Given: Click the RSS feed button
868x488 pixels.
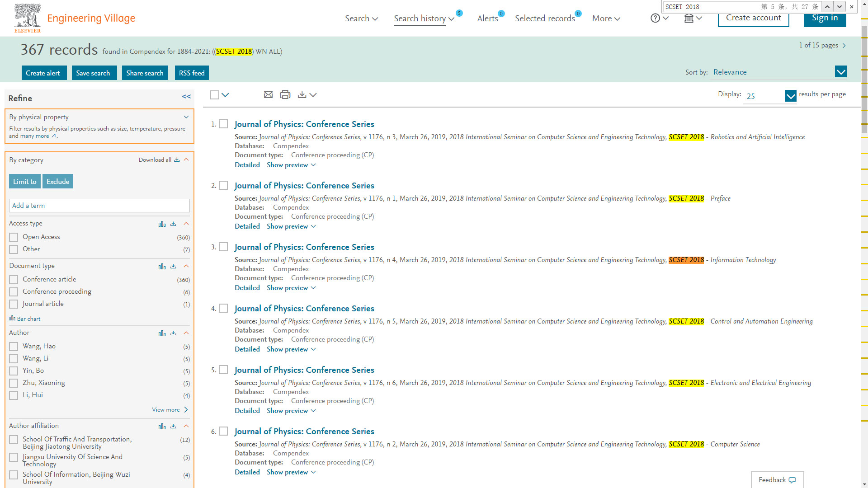Looking at the screenshot, I should click(192, 73).
